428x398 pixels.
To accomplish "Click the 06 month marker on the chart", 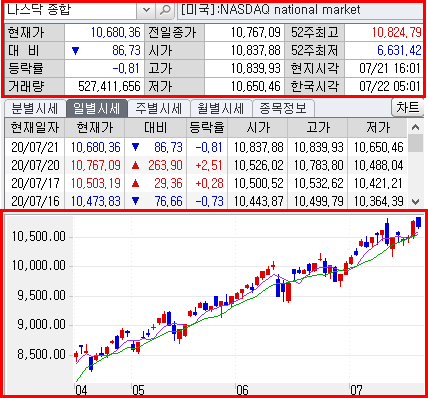I will pos(242,390).
